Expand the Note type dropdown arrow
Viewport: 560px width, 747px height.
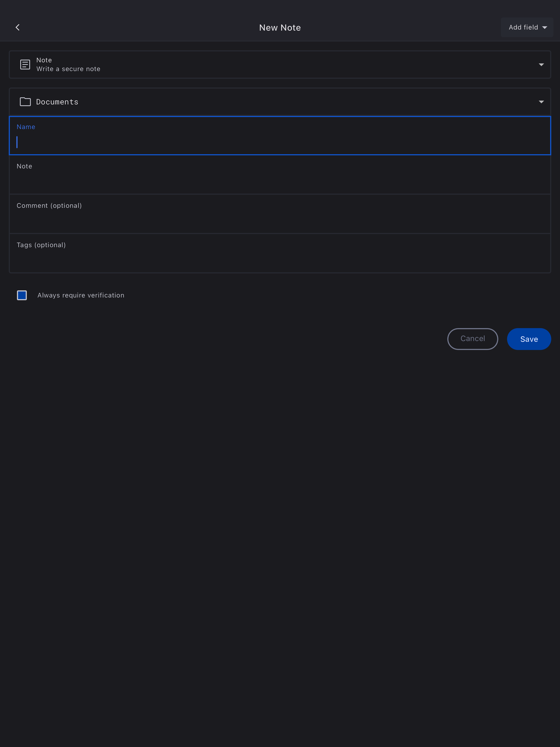[541, 65]
